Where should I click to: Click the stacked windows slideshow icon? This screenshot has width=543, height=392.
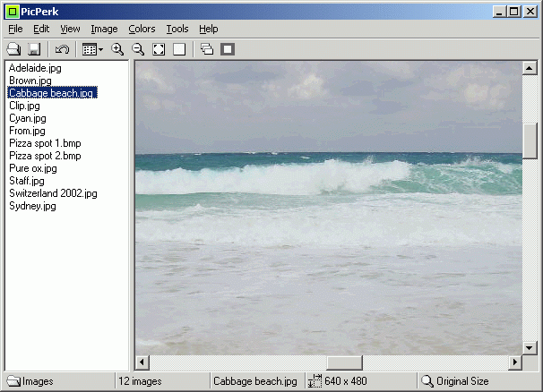click(207, 49)
